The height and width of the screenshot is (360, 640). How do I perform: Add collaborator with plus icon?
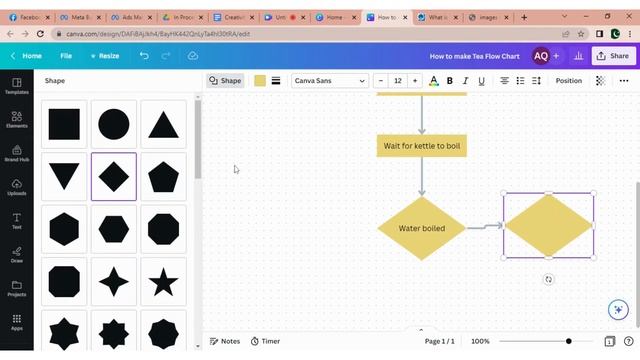(x=556, y=56)
